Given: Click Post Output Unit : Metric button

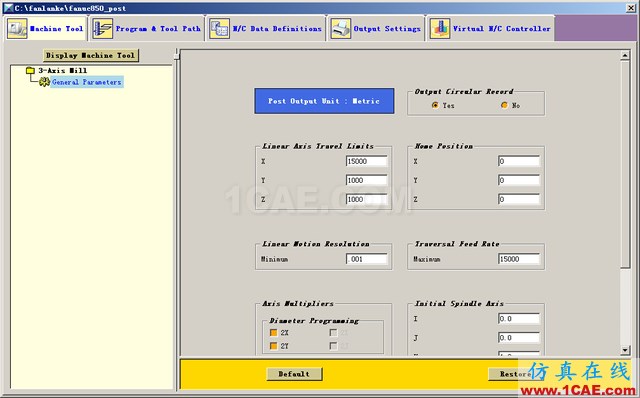Looking at the screenshot, I should 324,101.
